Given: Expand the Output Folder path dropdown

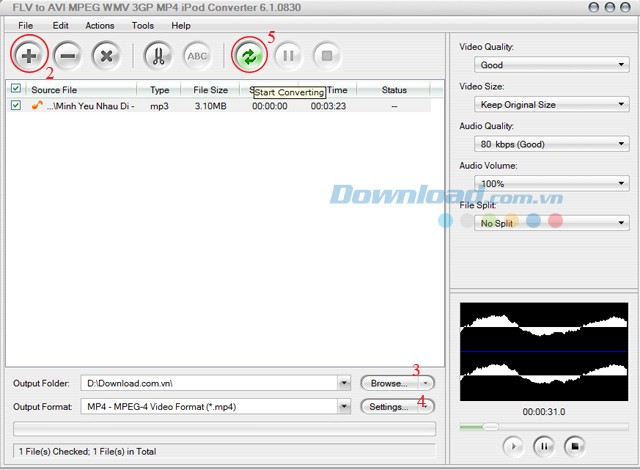Looking at the screenshot, I should (x=344, y=383).
